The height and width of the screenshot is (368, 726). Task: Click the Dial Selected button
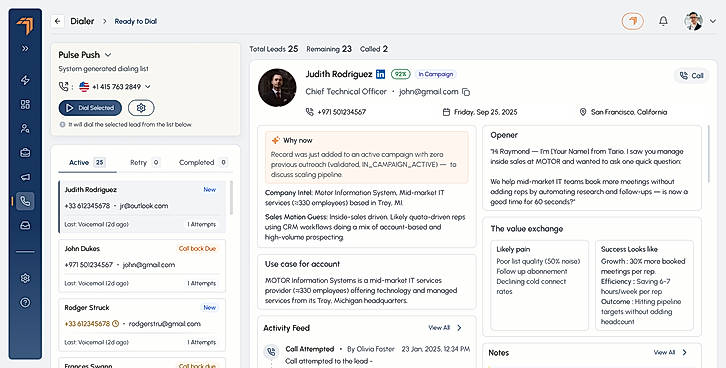pyautogui.click(x=90, y=108)
